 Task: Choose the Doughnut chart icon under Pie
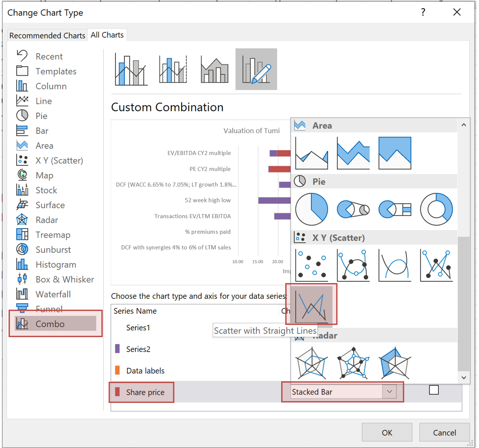tap(436, 209)
